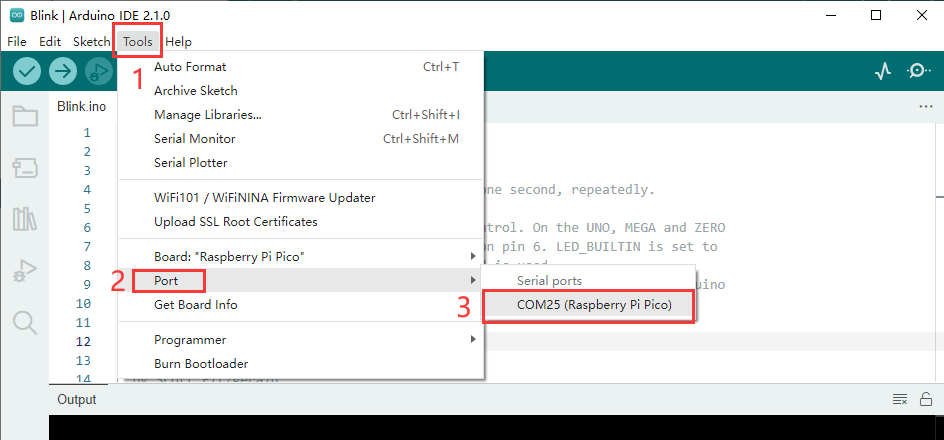Image resolution: width=944 pixels, height=440 pixels.
Task: Open the Serial Plotter waveform icon
Action: [x=883, y=72]
